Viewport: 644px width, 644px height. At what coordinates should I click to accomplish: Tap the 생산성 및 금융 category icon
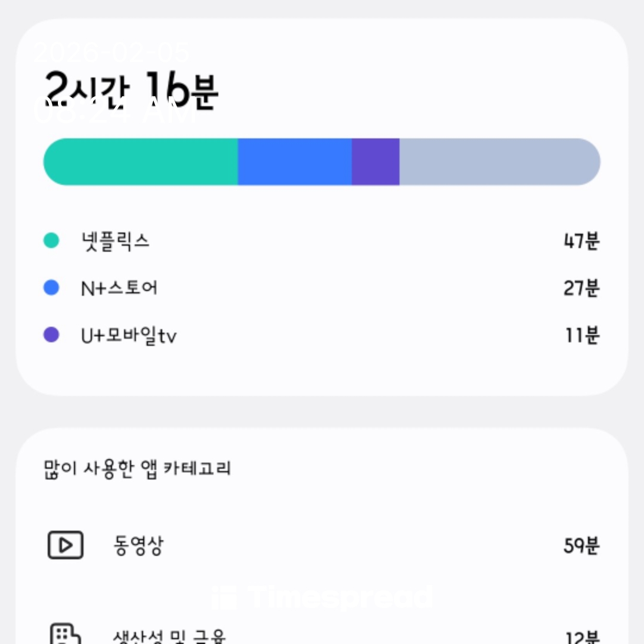[65, 634]
